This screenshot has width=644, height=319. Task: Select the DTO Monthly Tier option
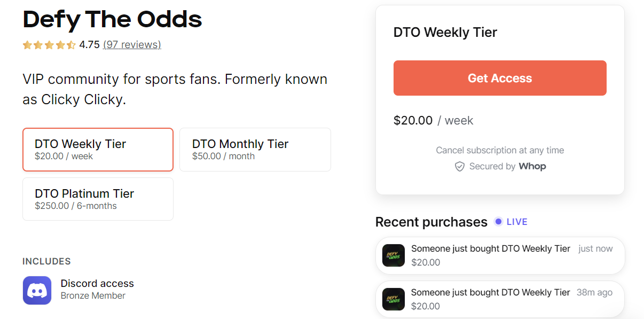click(255, 150)
